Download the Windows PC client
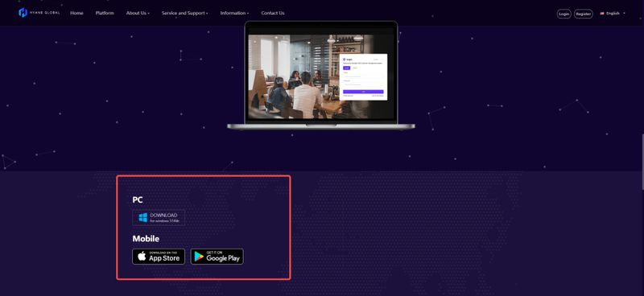 click(159, 218)
